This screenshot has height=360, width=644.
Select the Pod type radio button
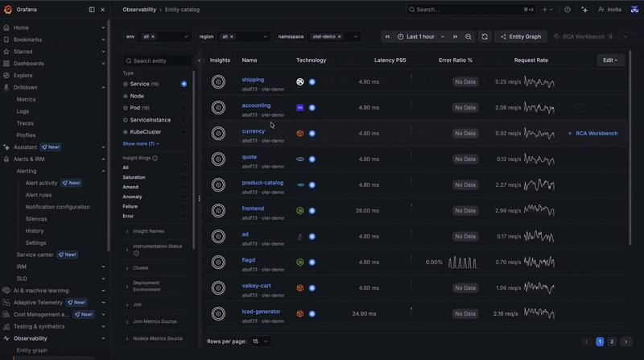point(184,108)
